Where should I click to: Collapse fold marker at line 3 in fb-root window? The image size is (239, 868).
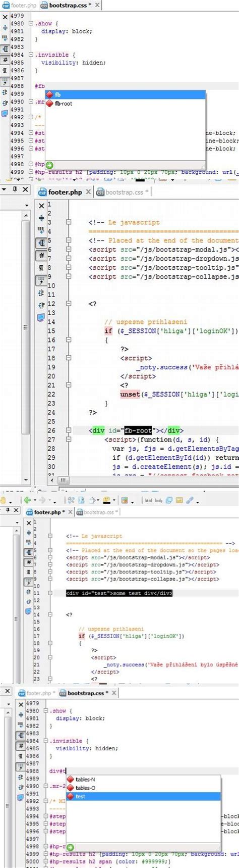pos(69,222)
